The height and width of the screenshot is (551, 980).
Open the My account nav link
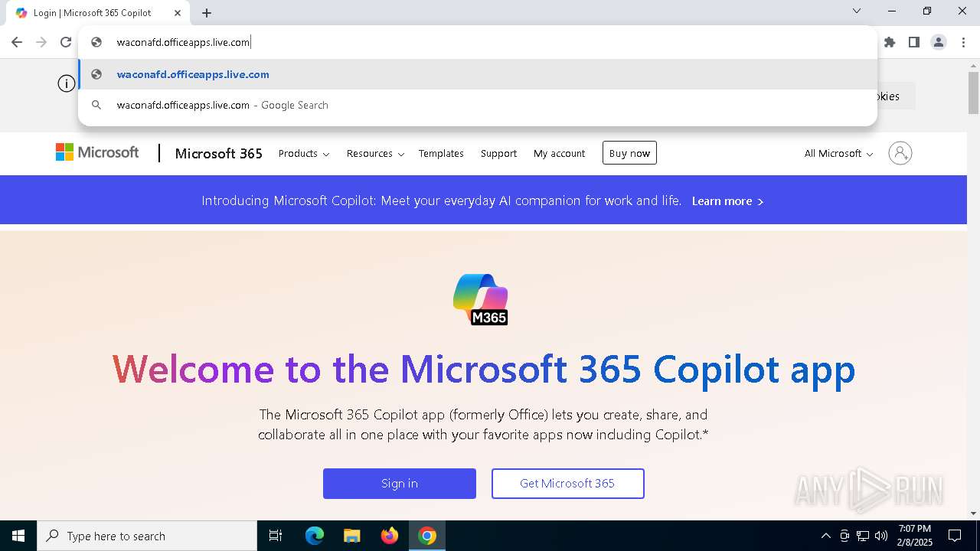click(x=559, y=153)
